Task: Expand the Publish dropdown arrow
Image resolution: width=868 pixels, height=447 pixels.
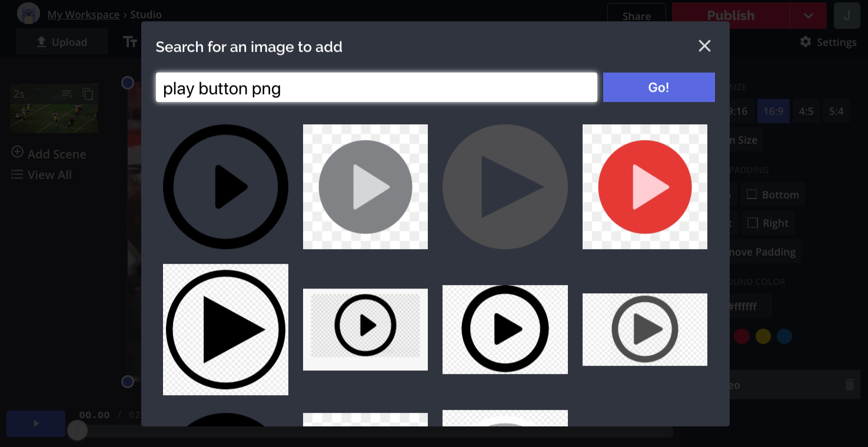Action: 808,16
